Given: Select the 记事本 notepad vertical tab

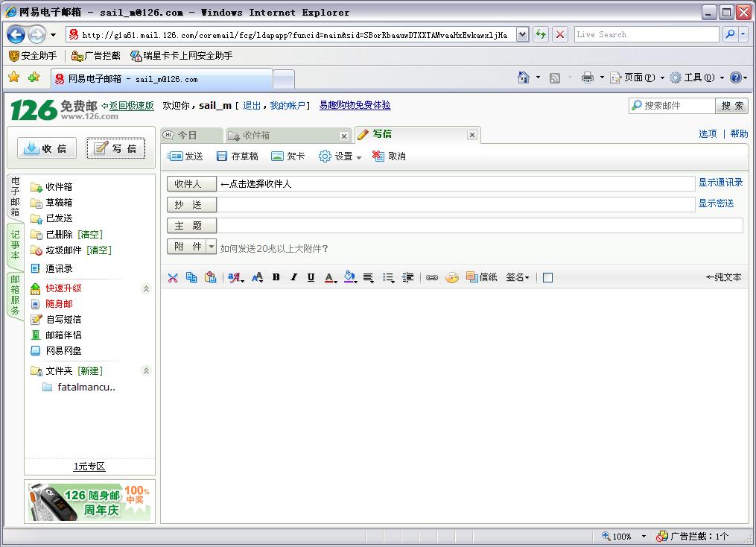Looking at the screenshot, I should (x=16, y=245).
